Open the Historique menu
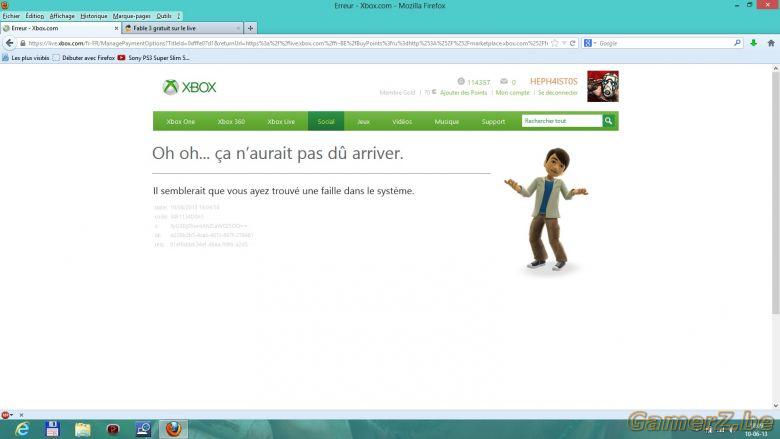The height and width of the screenshot is (439, 780). click(94, 16)
